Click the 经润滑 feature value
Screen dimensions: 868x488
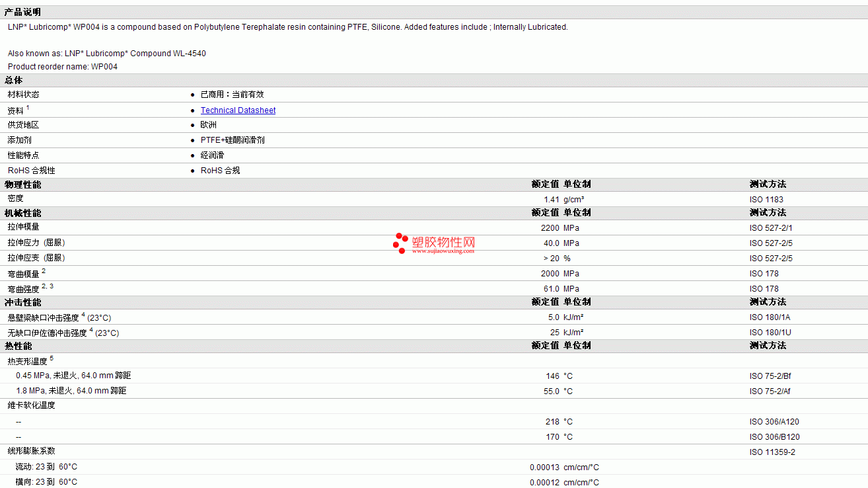pyautogui.click(x=212, y=155)
